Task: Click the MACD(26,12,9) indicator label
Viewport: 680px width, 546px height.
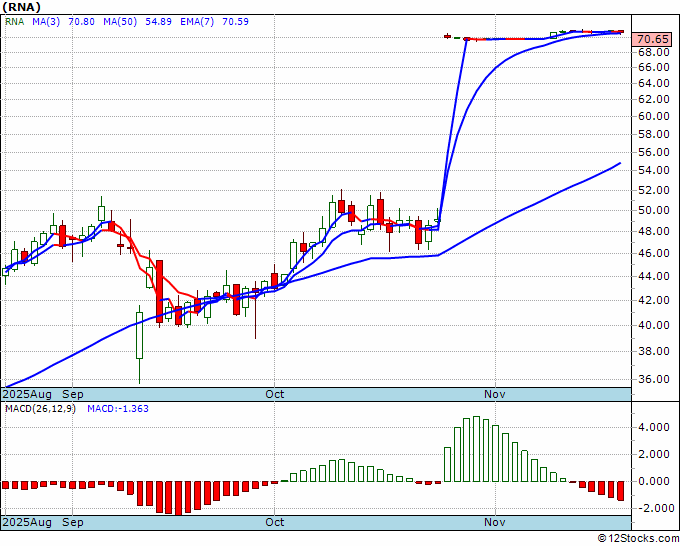Action: (x=40, y=409)
